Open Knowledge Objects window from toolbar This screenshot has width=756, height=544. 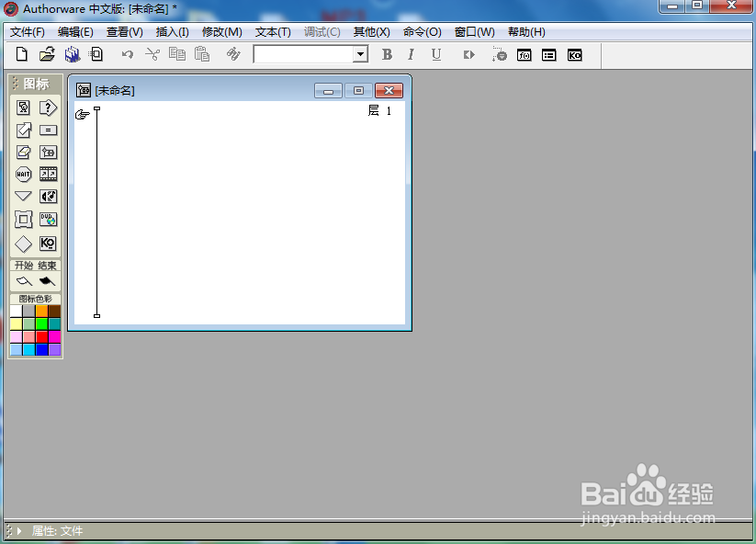tap(574, 55)
